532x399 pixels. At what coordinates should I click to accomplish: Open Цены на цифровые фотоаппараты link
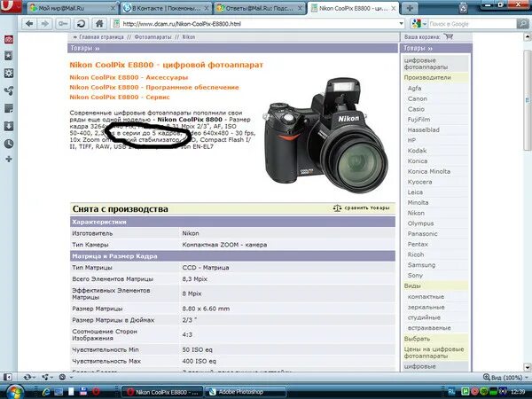(434, 353)
